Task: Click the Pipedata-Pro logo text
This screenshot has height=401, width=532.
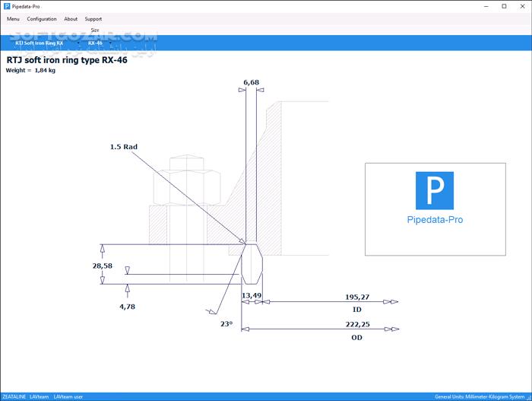Action: [435, 220]
